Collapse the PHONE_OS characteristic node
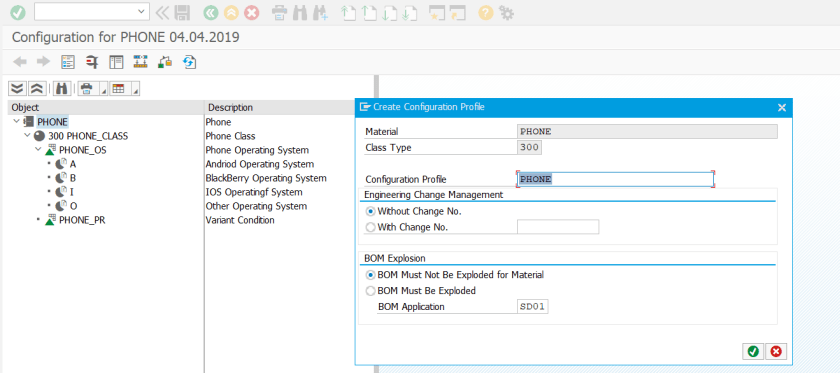This screenshot has width=840, height=373. (x=39, y=150)
